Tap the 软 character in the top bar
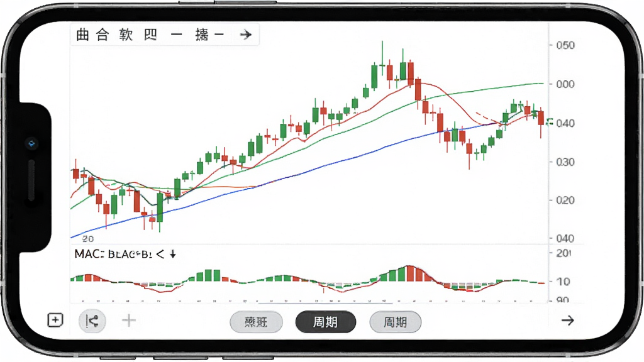Viewport: 644px width, 362px height. point(126,35)
